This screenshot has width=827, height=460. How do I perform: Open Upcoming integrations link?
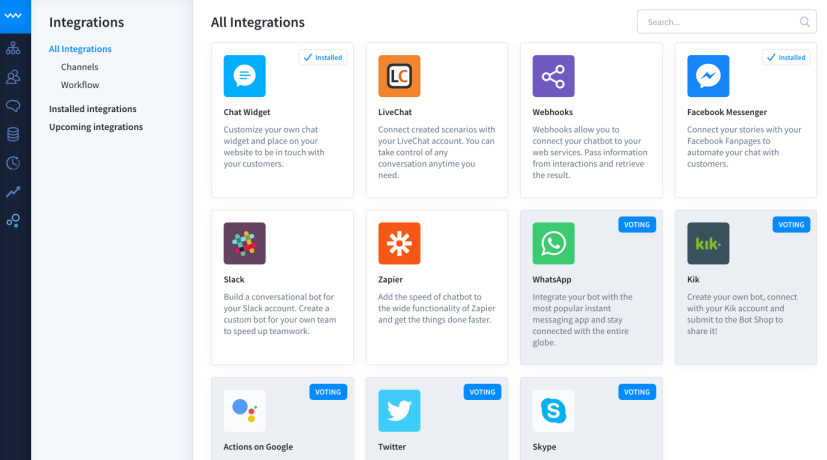click(96, 127)
